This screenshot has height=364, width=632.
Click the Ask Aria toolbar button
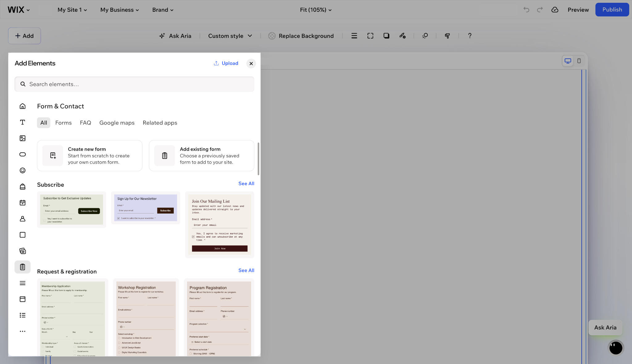(x=175, y=36)
